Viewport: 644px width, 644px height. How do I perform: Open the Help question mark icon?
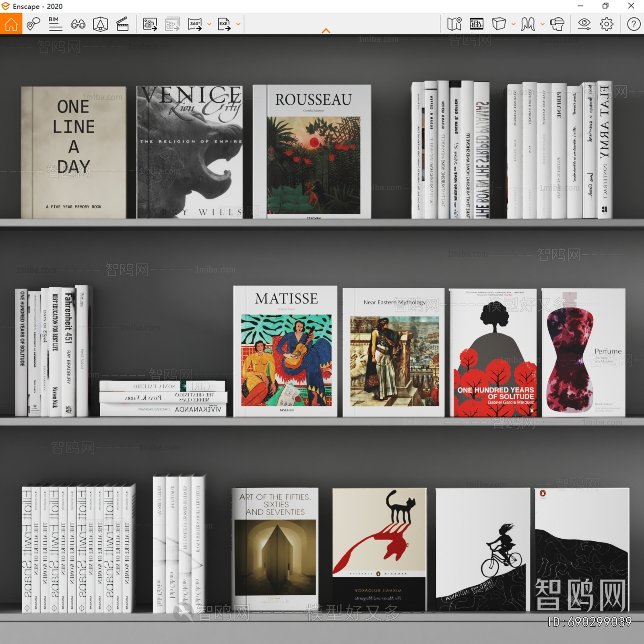[634, 24]
